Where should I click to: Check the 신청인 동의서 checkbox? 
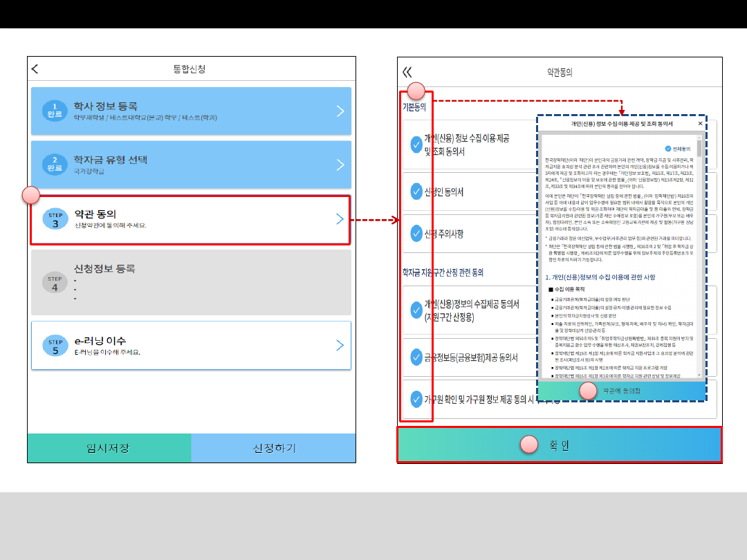[x=416, y=190]
